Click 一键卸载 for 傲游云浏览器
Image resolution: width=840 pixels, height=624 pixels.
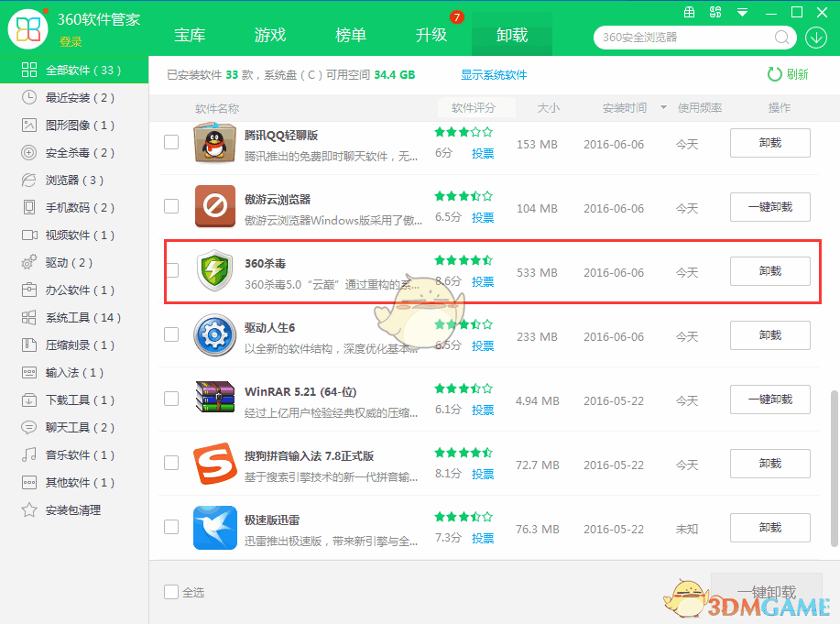click(x=769, y=207)
